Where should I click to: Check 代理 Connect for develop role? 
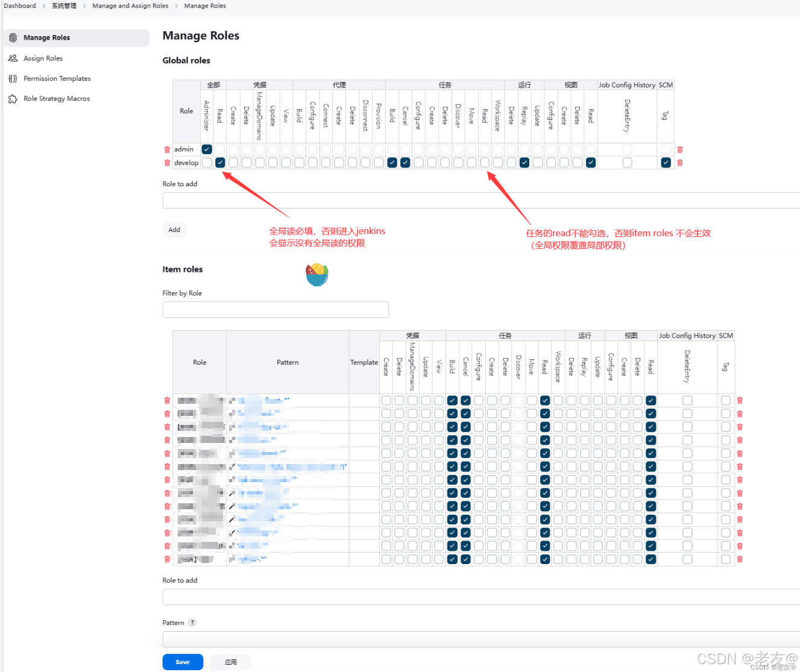(326, 163)
